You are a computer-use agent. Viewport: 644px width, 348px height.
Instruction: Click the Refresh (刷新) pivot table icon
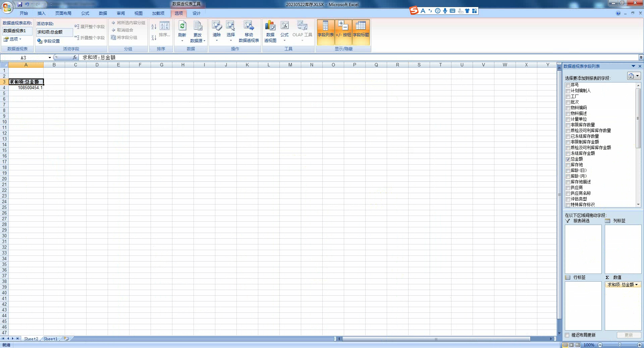click(182, 27)
